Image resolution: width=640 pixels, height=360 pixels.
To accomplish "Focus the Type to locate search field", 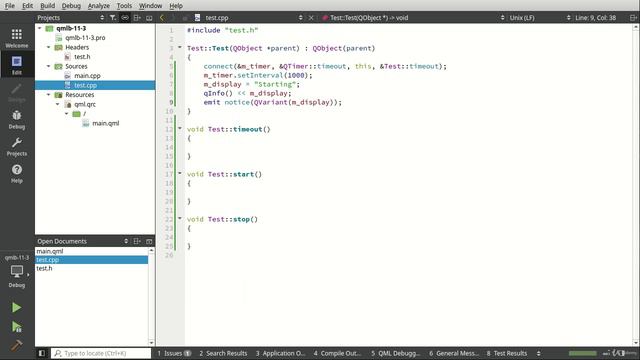I will (101, 353).
